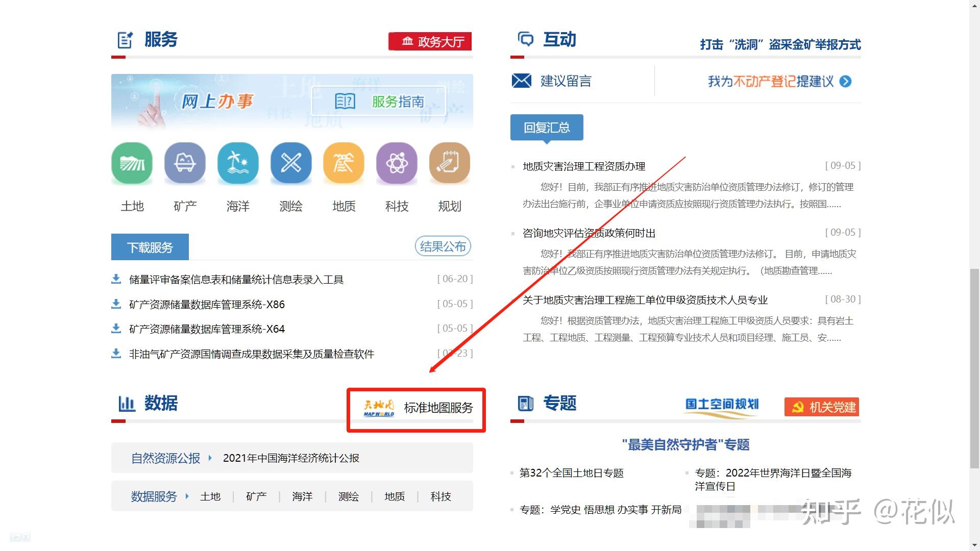Switch to the 下载服务 tab
The image size is (980, 551).
coord(150,247)
